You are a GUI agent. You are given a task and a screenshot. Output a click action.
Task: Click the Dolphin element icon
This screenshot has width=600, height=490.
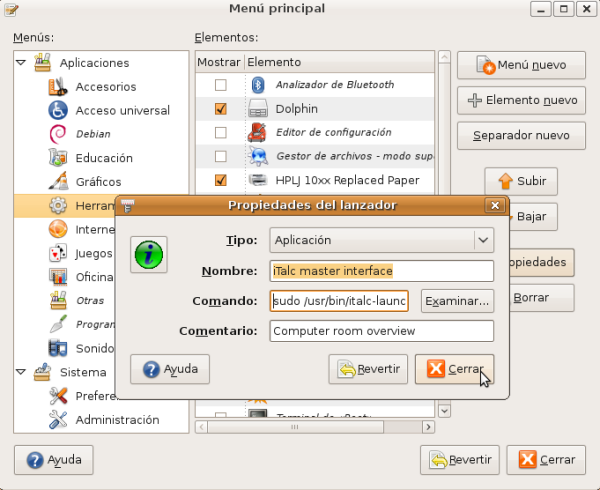258,109
